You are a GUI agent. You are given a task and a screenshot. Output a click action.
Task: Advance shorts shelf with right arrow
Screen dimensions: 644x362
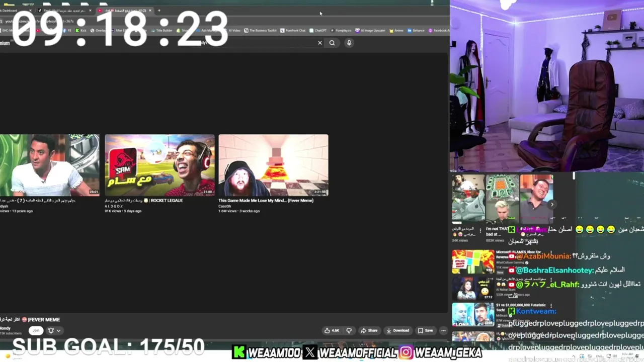coord(551,204)
